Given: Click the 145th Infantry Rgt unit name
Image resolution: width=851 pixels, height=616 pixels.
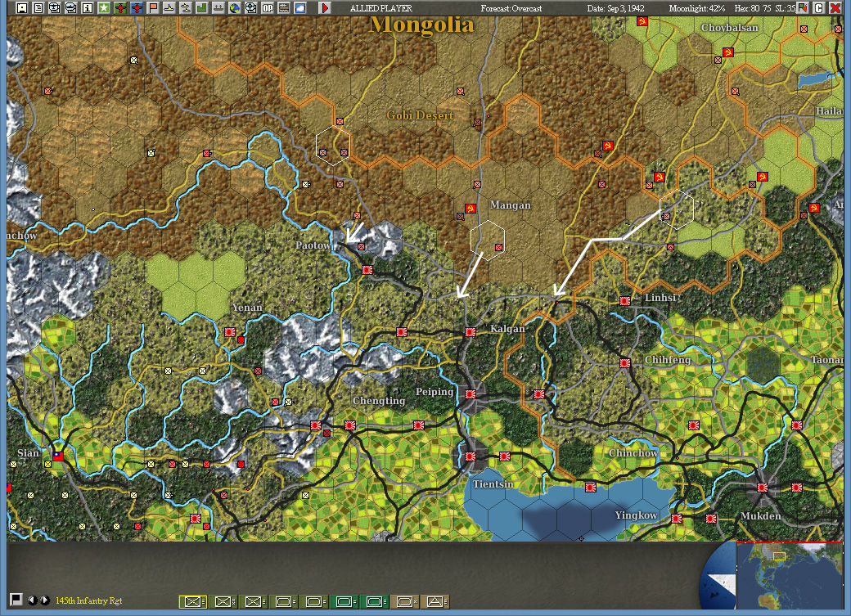Looking at the screenshot, I should coord(89,600).
